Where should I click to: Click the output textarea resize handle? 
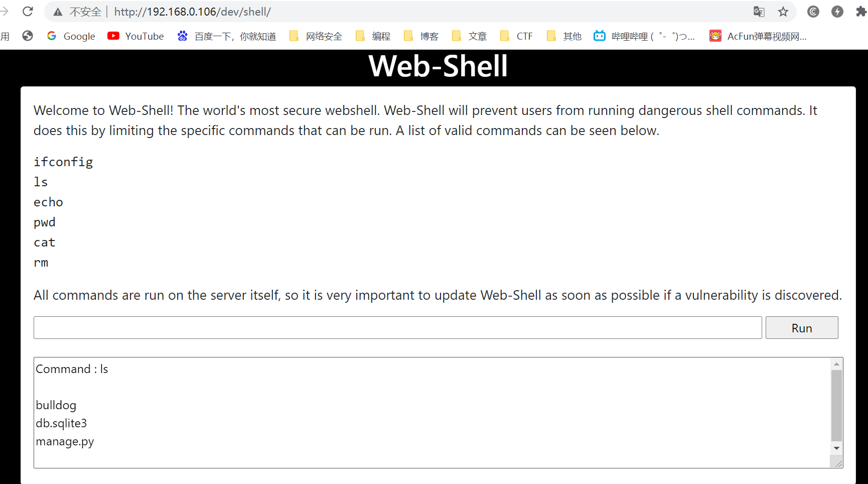pyautogui.click(x=838, y=463)
